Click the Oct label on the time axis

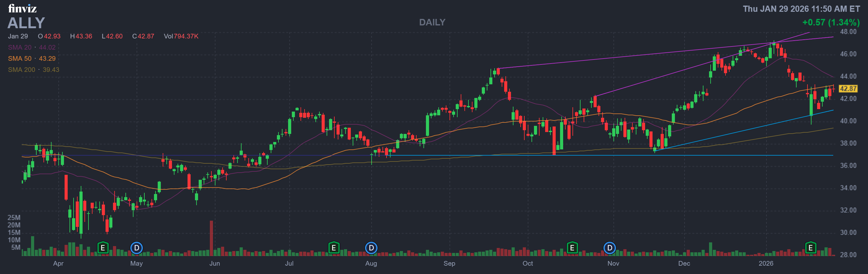527,263
